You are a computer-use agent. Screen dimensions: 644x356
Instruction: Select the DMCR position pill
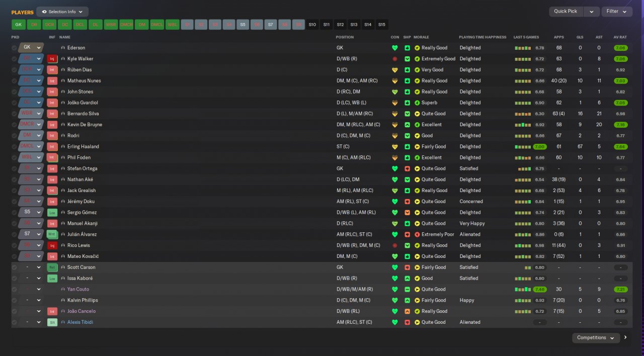(x=126, y=24)
